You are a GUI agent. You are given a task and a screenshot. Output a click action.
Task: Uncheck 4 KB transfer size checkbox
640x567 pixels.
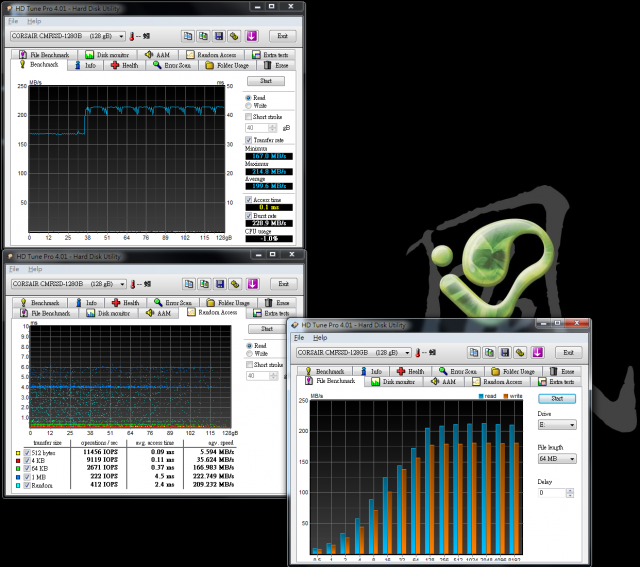[27, 460]
